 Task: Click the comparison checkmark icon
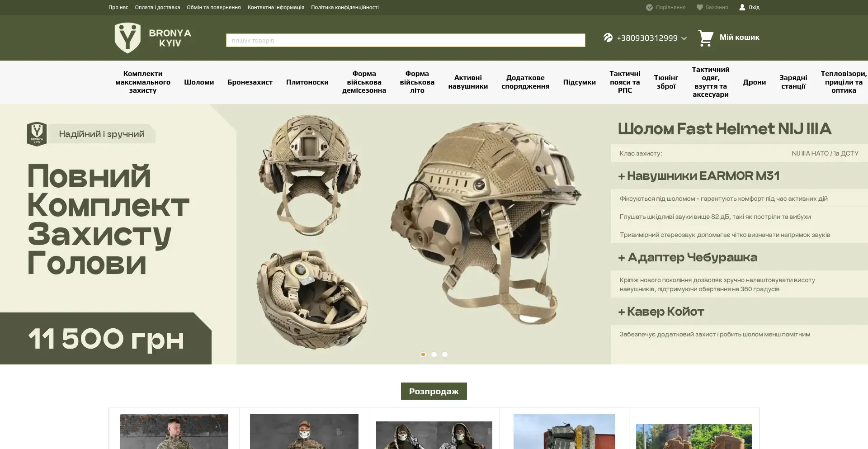(649, 7)
